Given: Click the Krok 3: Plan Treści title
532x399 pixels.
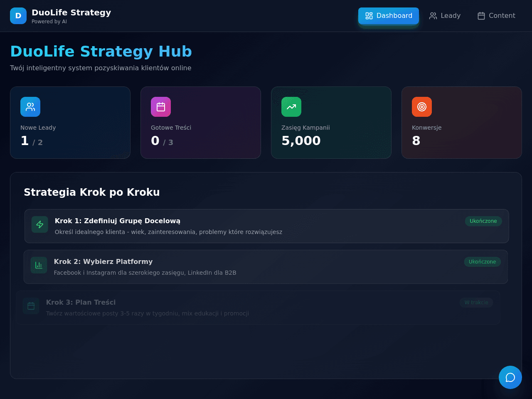Looking at the screenshot, I should point(81,303).
